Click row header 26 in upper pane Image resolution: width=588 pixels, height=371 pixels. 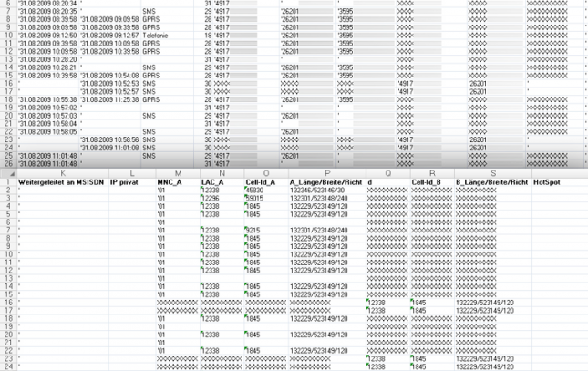7,163
